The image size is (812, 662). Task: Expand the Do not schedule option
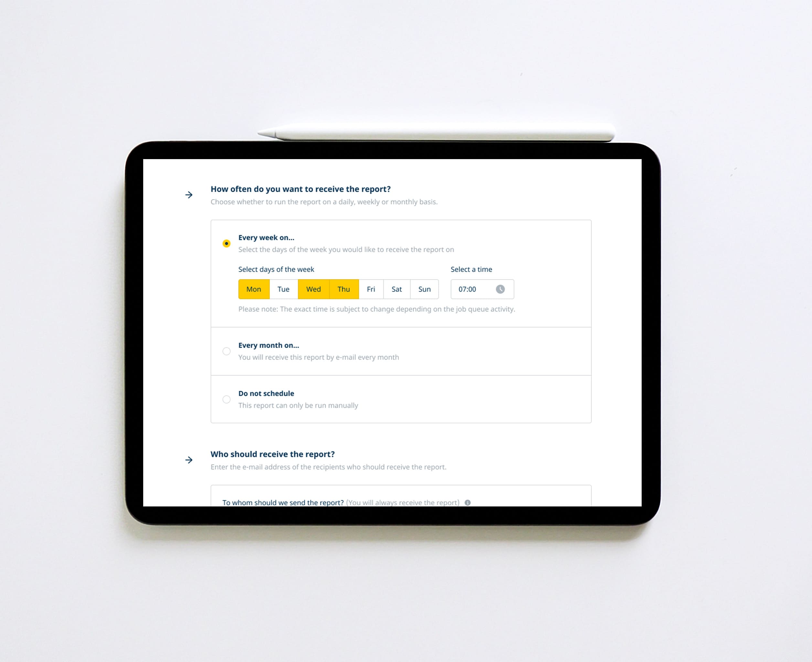click(226, 399)
